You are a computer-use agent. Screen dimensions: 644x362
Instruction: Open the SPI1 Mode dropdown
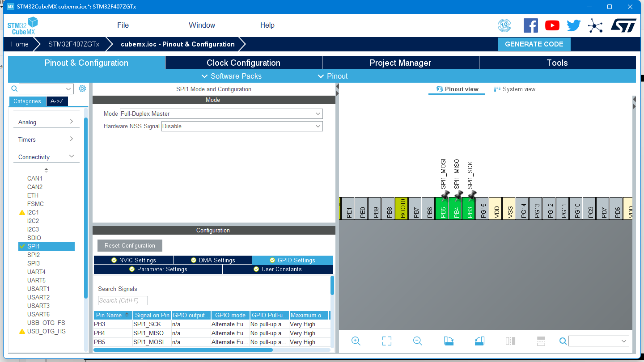point(221,114)
